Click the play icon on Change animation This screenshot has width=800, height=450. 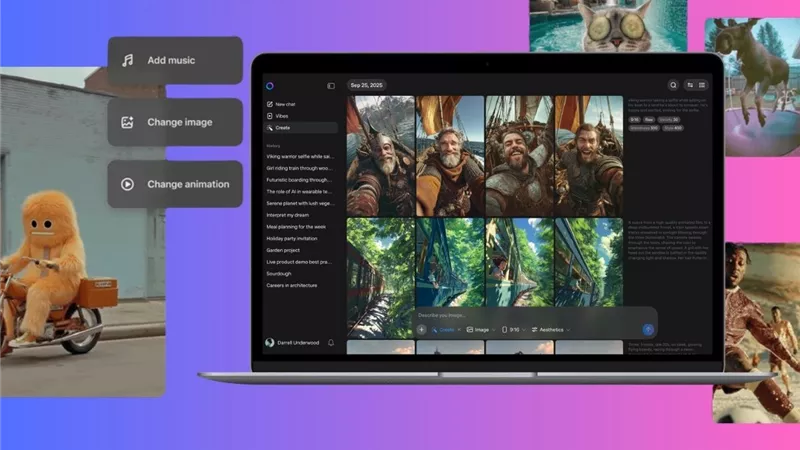128,184
